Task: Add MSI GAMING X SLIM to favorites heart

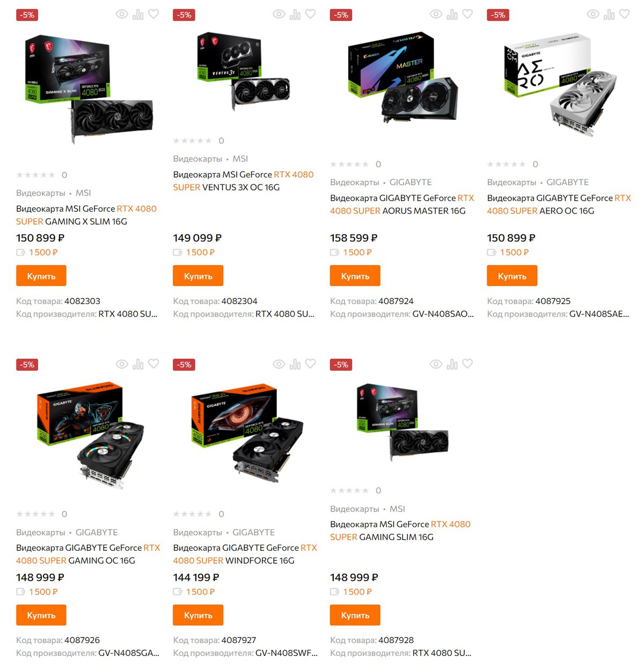Action: click(x=153, y=14)
